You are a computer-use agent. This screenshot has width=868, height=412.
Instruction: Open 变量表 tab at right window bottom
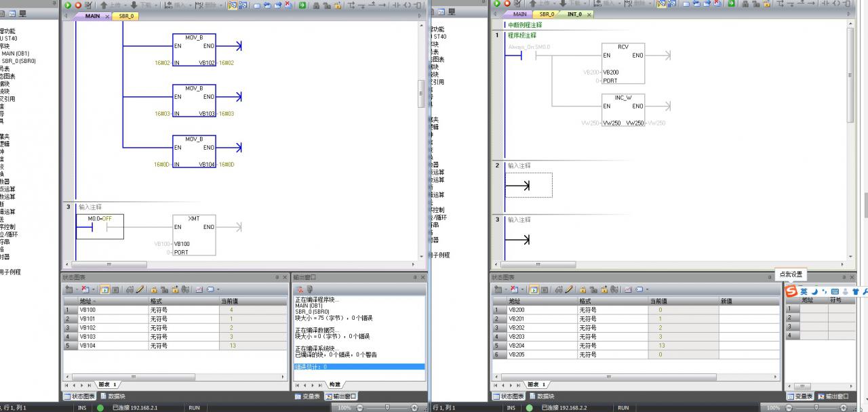pyautogui.click(x=800, y=396)
